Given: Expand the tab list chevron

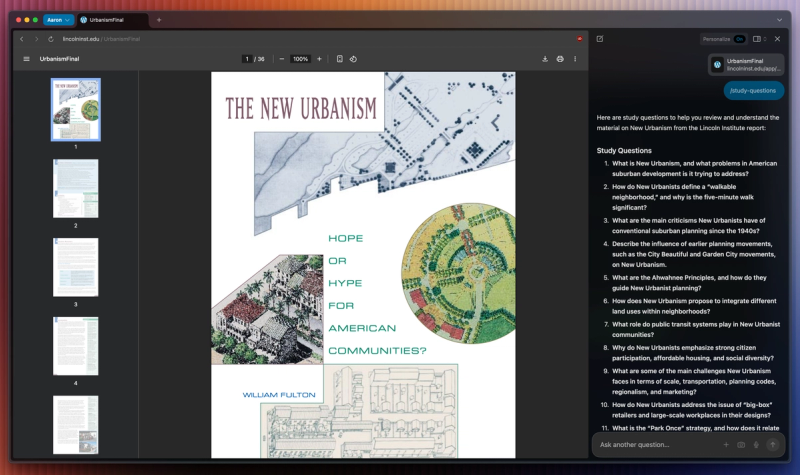Looking at the screenshot, I should click(779, 20).
